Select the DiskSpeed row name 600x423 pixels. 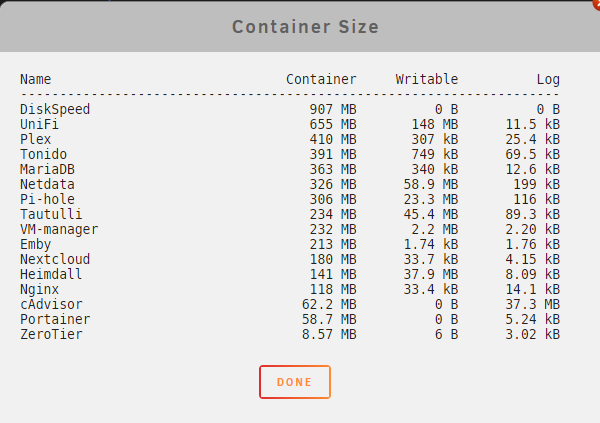[x=55, y=109]
